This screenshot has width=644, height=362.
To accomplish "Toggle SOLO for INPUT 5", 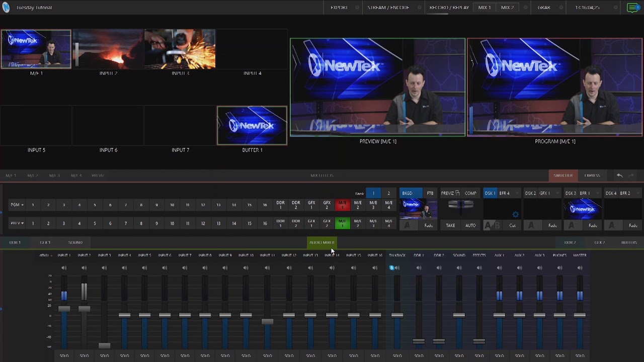I will (x=144, y=356).
